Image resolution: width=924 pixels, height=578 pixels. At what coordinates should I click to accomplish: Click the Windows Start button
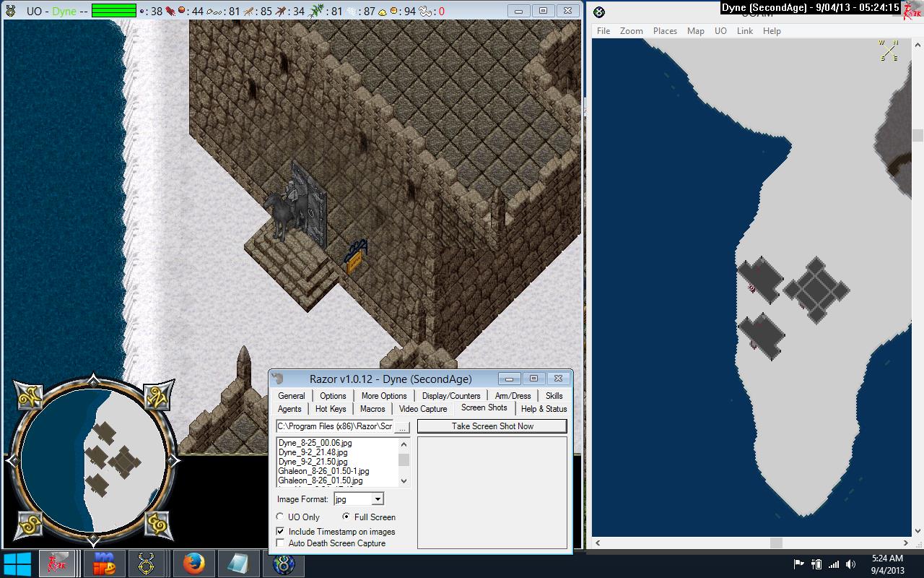point(17,564)
